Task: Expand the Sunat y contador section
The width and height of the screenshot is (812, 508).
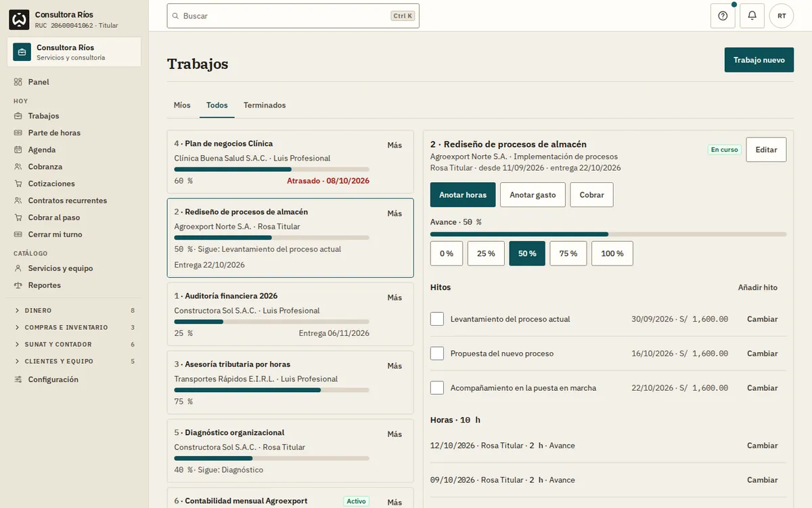Action: click(x=74, y=344)
